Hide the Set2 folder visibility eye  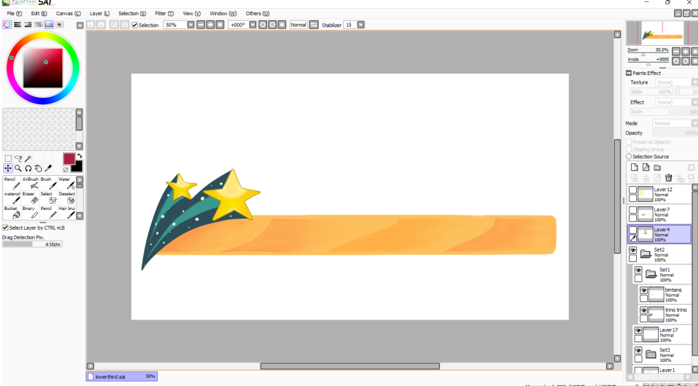[x=633, y=251]
